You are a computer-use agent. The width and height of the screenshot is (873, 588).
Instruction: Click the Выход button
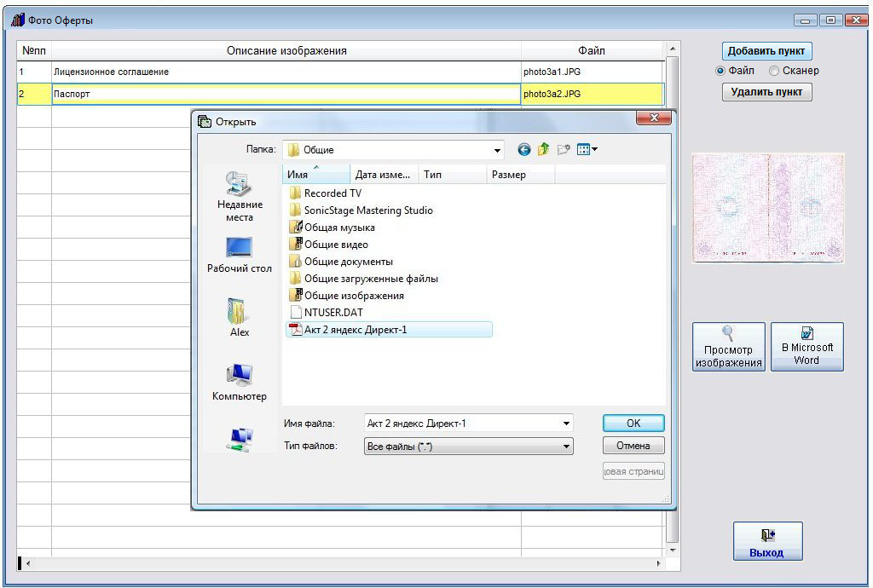[767, 541]
